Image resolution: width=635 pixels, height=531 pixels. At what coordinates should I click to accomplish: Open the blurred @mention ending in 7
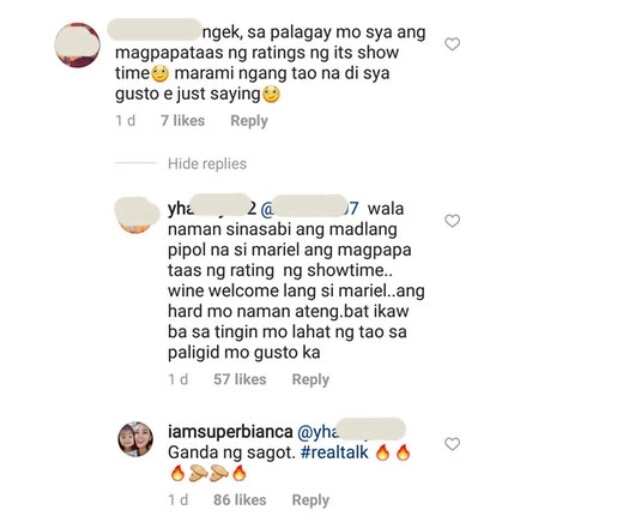pos(309,208)
